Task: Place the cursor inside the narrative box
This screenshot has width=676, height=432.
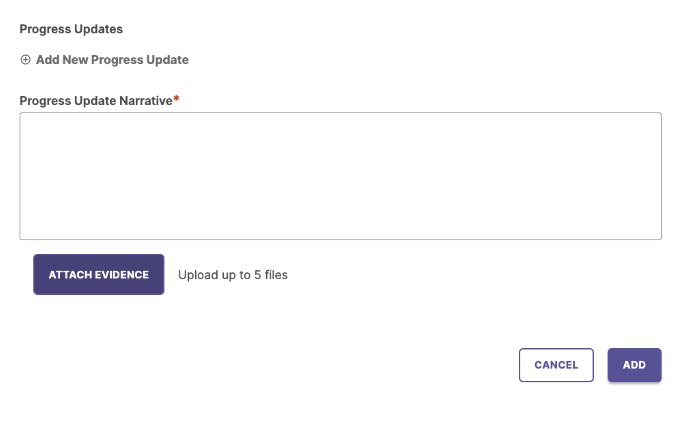Action: tap(341, 176)
